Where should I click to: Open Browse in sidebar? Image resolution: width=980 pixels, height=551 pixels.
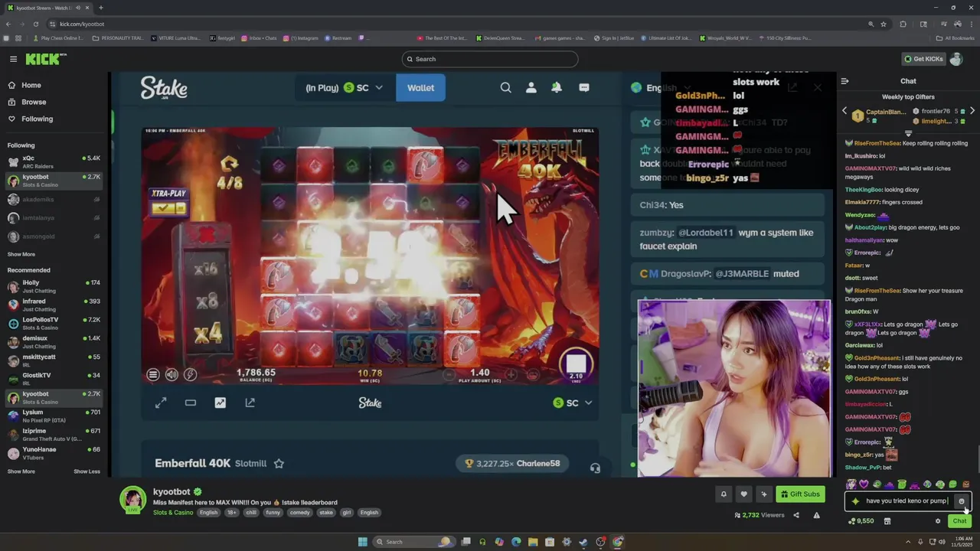tap(34, 102)
